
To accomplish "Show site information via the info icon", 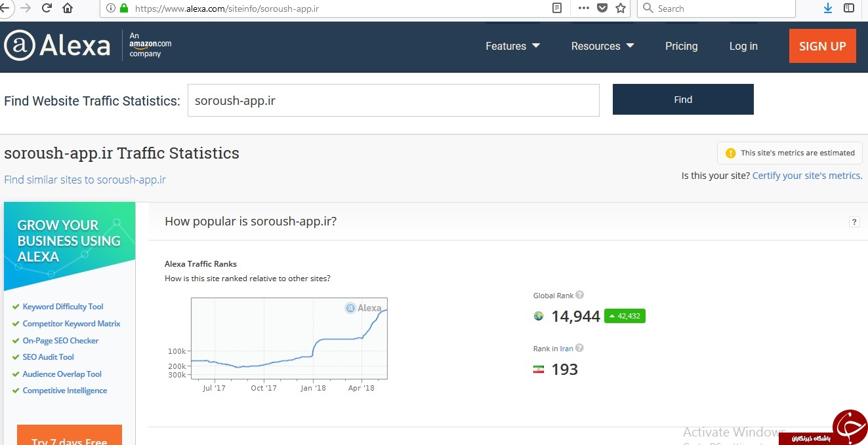I will click(x=110, y=9).
